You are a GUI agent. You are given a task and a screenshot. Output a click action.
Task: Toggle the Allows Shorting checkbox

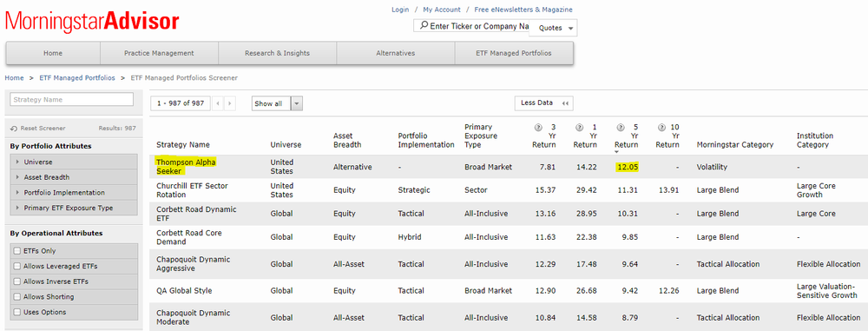[x=17, y=296]
